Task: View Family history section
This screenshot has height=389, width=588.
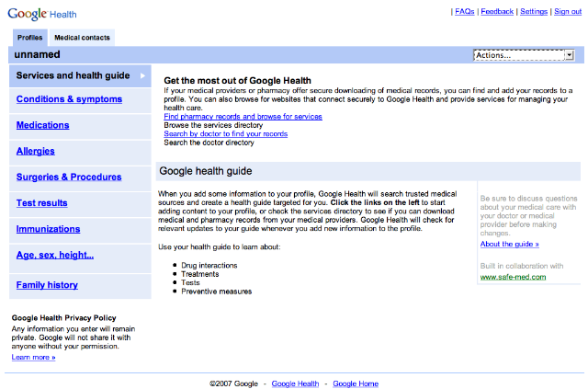Action: point(47,285)
